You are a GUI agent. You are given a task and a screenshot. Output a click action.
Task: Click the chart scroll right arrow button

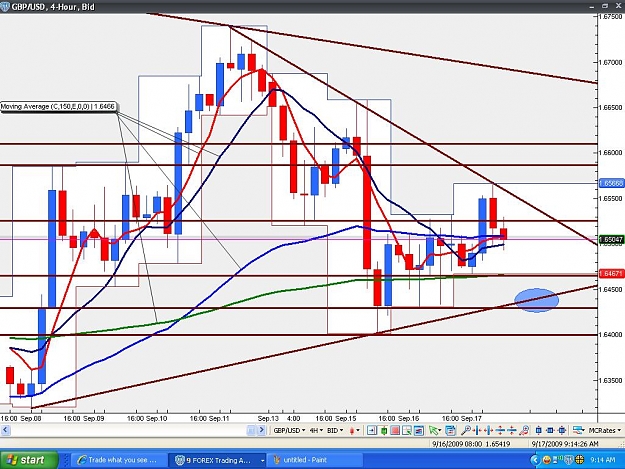click(x=261, y=430)
